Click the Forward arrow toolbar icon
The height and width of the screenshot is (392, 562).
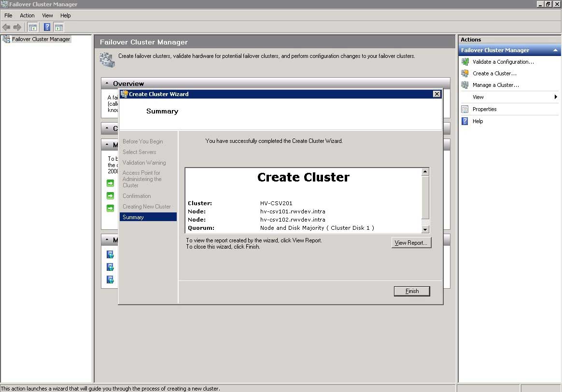[x=17, y=27]
